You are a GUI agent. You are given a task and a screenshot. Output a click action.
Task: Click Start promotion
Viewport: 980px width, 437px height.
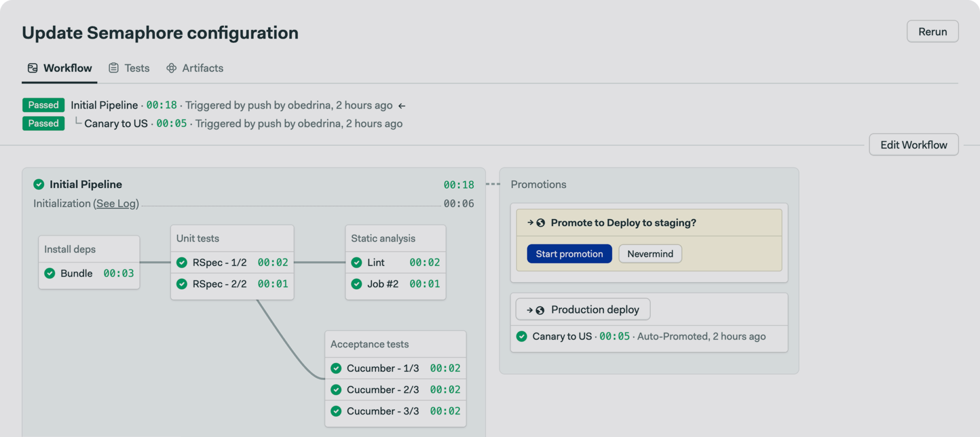pyautogui.click(x=569, y=254)
